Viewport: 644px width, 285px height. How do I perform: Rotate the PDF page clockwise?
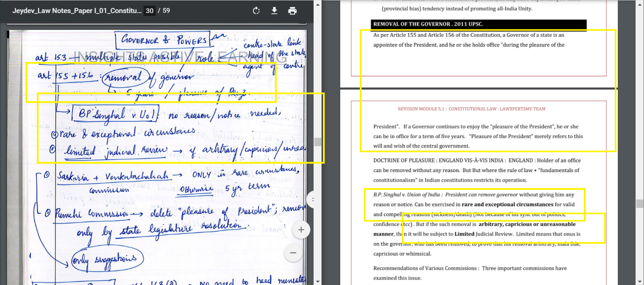256,11
